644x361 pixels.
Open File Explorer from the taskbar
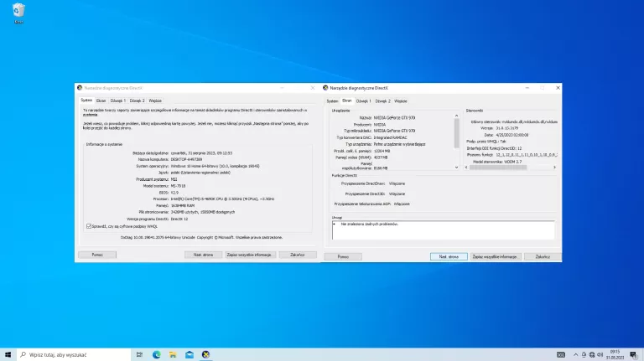[173, 354]
